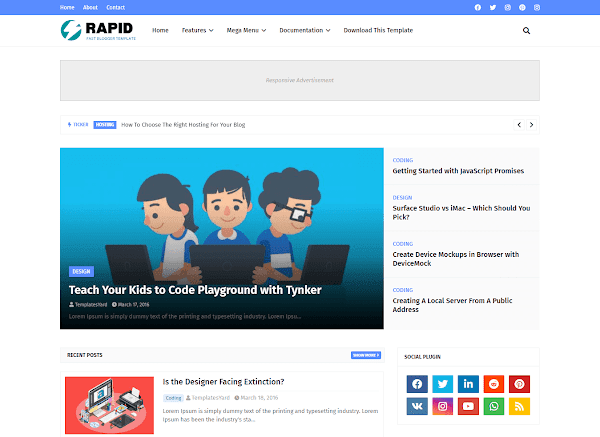Click the designer post thumbnail image
600x437 pixels.
click(x=109, y=405)
